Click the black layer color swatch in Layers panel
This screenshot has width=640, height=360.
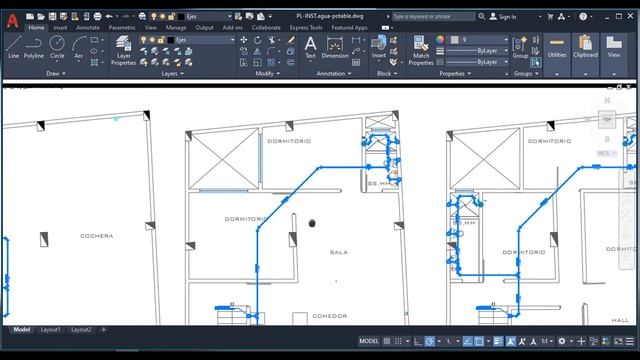[x=171, y=40]
